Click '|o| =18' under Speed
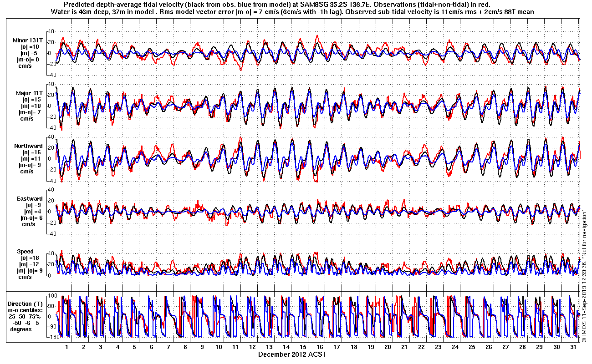This screenshot has width=592, height=364. (31, 258)
